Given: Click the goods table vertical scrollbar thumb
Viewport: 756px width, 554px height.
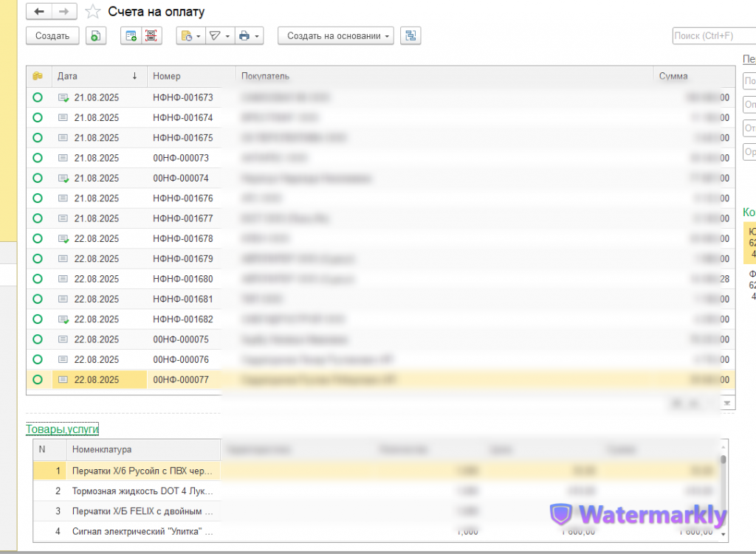Looking at the screenshot, I should click(724, 459).
